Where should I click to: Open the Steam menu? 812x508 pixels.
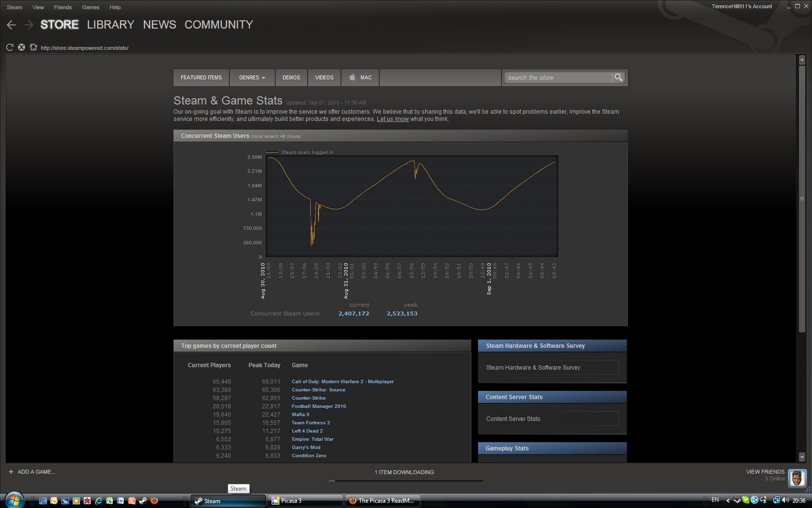[x=14, y=7]
